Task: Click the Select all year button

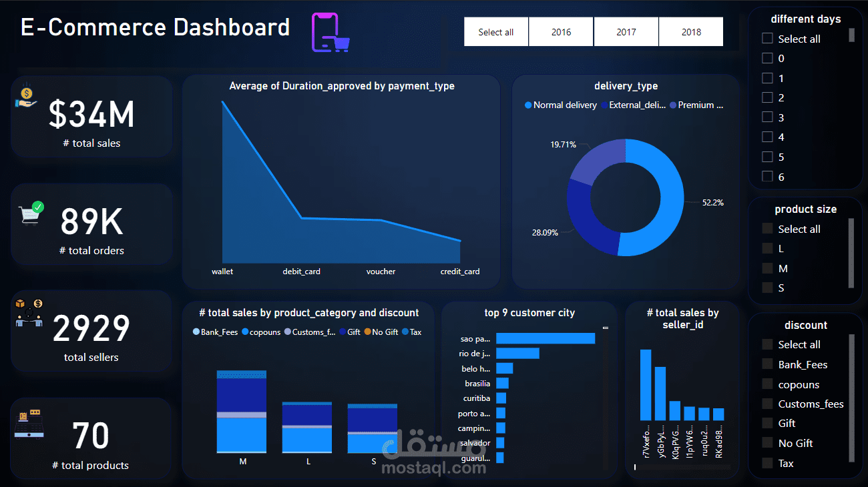Action: point(495,31)
